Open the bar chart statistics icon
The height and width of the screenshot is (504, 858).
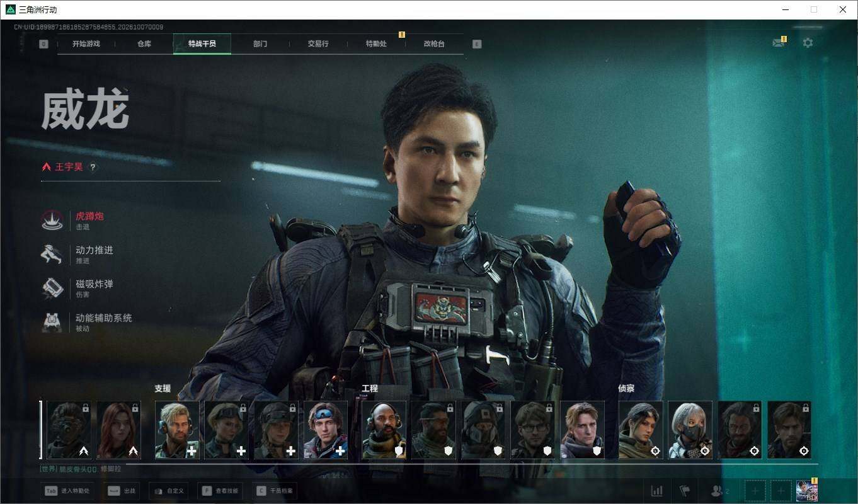(656, 491)
